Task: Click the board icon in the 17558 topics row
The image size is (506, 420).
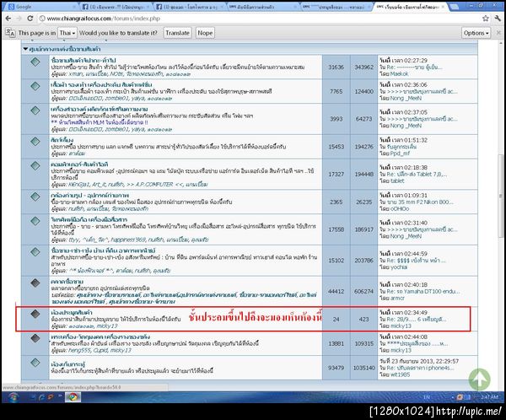Action: (35, 221)
